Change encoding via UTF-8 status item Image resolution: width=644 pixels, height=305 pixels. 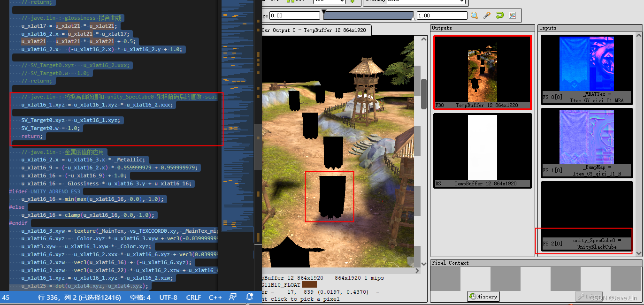coord(168,297)
